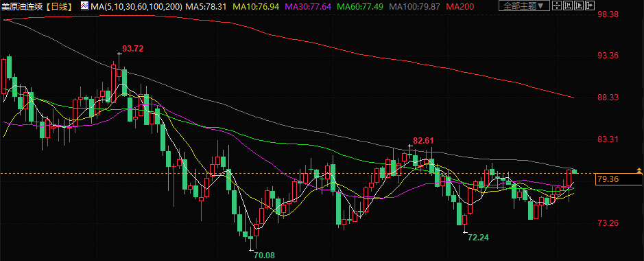The width and height of the screenshot is (644, 261).
Task: Click the MA indicator chart icon
Action: 84,5
